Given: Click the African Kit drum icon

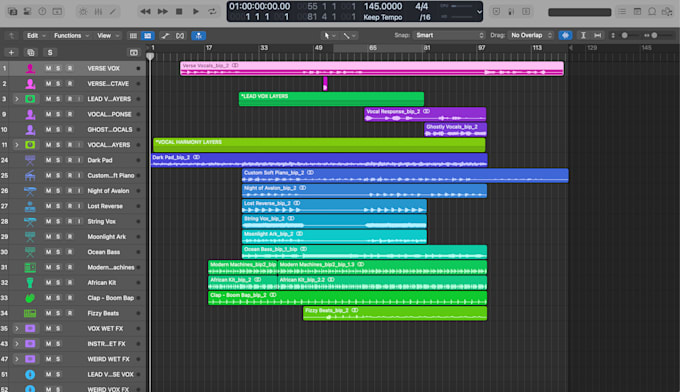Looking at the screenshot, I should [x=30, y=283].
